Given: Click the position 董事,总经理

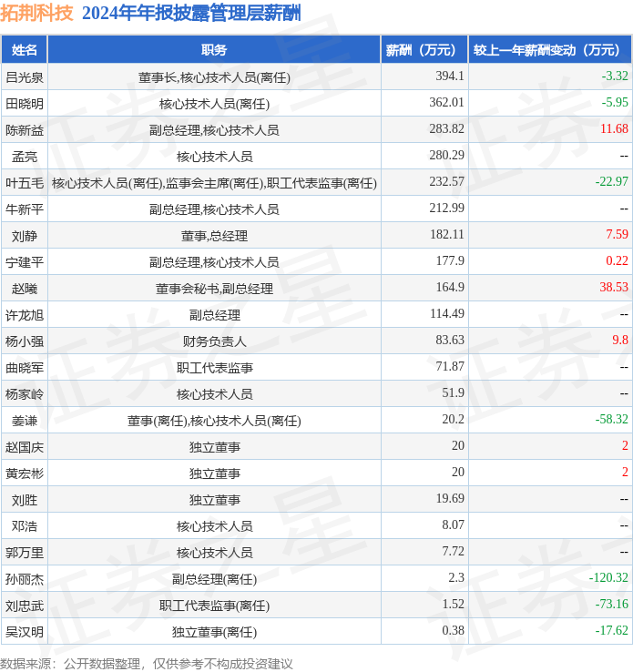Looking at the screenshot, I should click(x=214, y=236).
